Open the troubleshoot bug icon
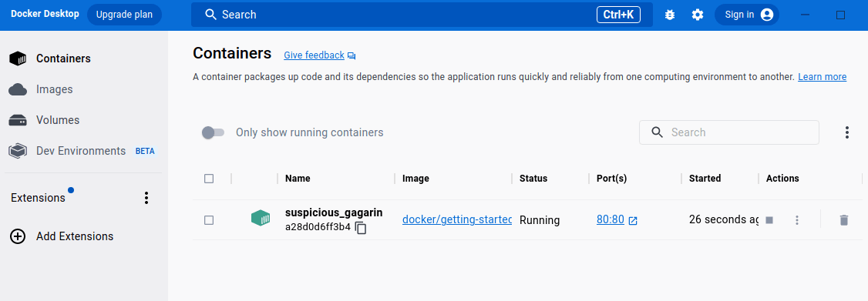 [670, 15]
